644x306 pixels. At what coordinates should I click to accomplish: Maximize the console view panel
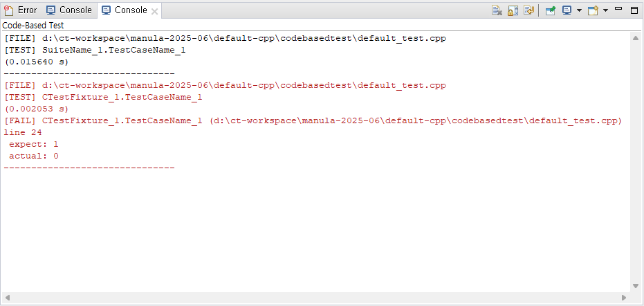point(634,10)
